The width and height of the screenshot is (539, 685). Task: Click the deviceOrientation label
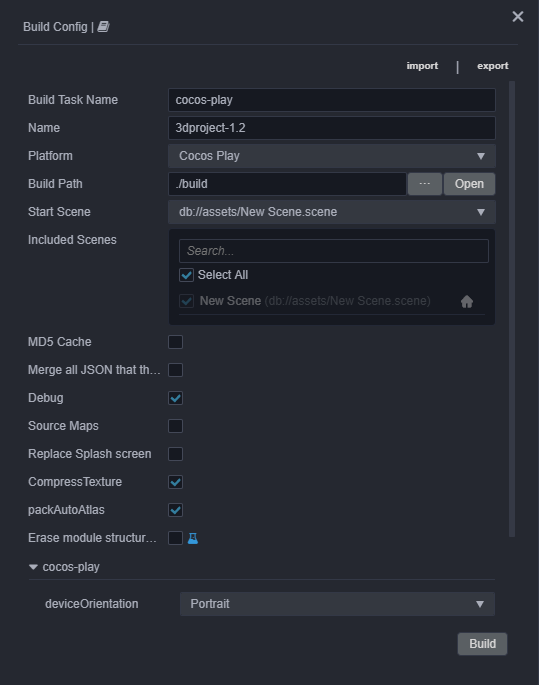click(x=92, y=604)
